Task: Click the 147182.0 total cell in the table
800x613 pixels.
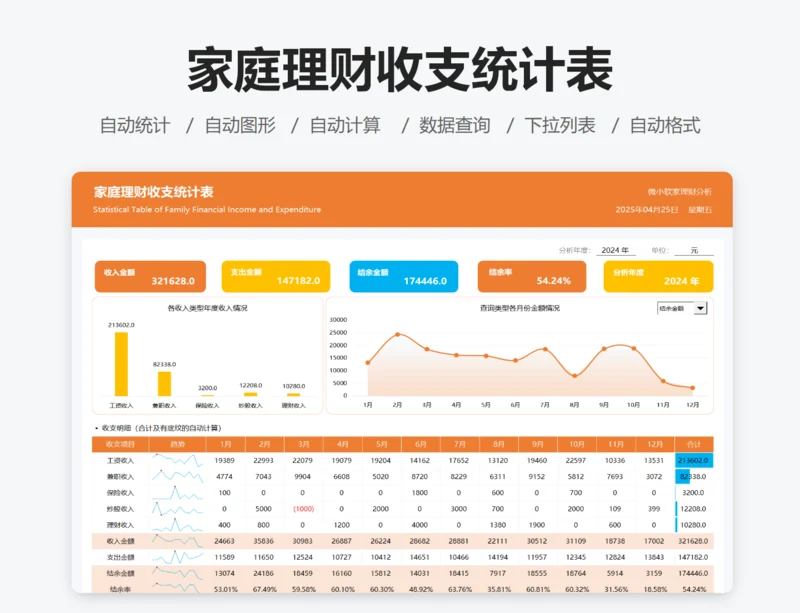Action: click(693, 557)
